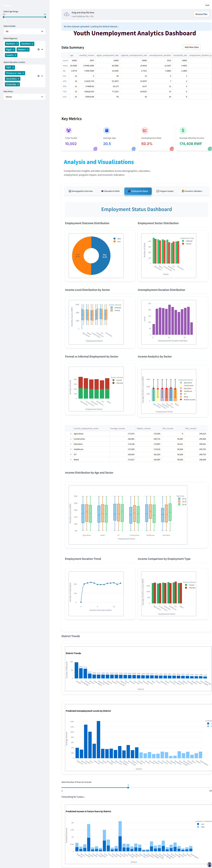The height and width of the screenshot is (868, 212).
Task: Clear all selected regions with the circle-x icon
Action: pos(38,50)
